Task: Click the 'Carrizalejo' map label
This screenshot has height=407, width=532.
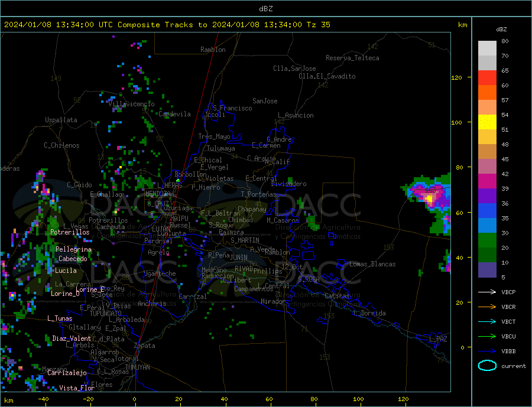Action: [67, 373]
